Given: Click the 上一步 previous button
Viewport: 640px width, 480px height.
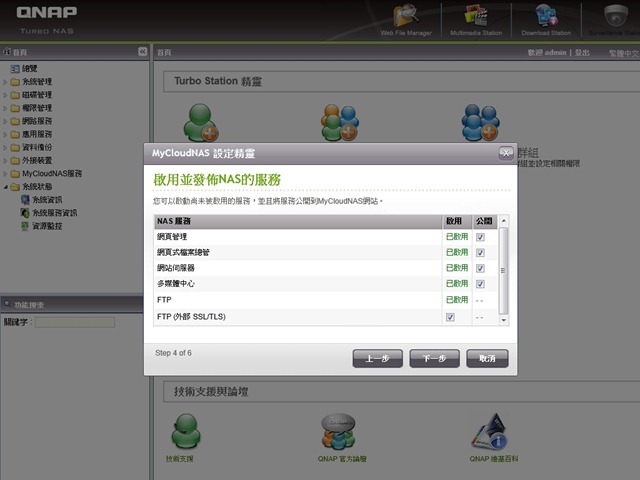Looking at the screenshot, I should 378,358.
